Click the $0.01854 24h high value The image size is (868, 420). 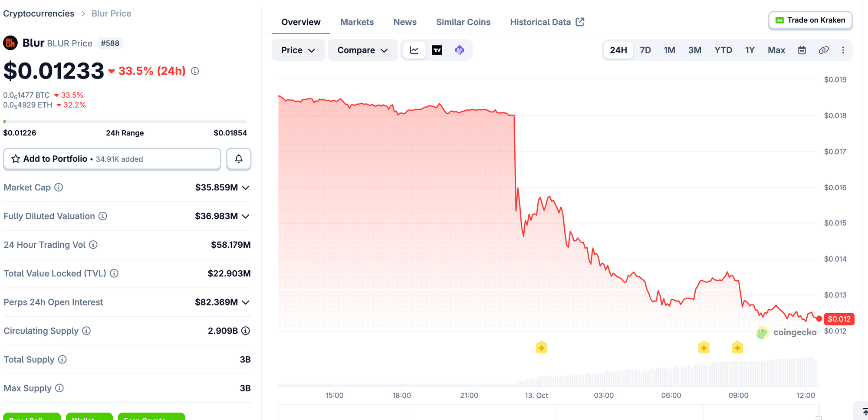pyautogui.click(x=230, y=133)
